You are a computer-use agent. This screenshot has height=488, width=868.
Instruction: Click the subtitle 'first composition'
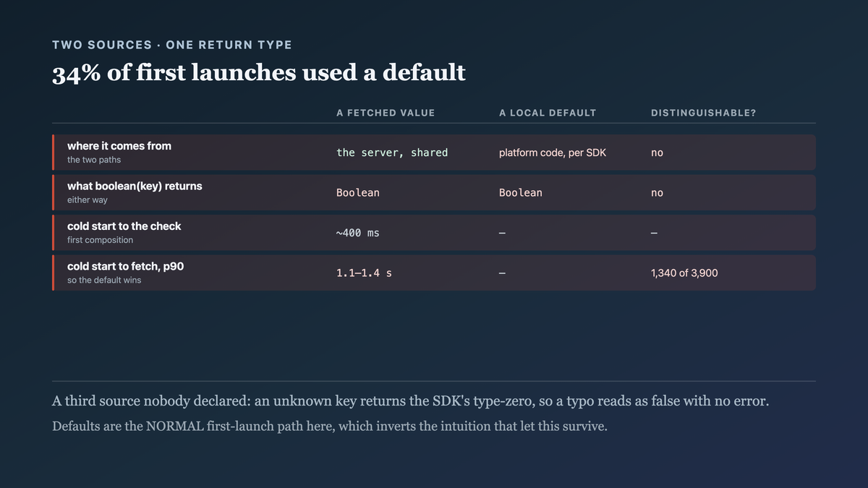[101, 240]
